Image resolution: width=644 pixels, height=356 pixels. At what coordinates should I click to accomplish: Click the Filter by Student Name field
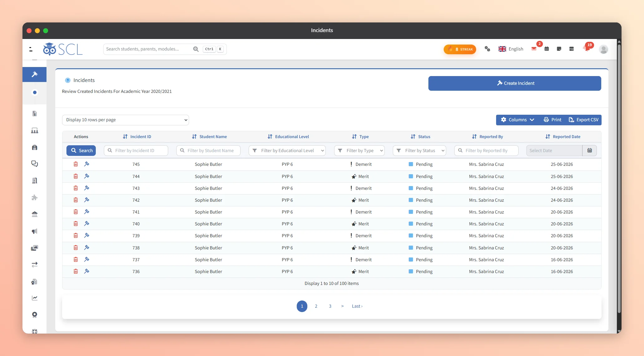(x=208, y=151)
